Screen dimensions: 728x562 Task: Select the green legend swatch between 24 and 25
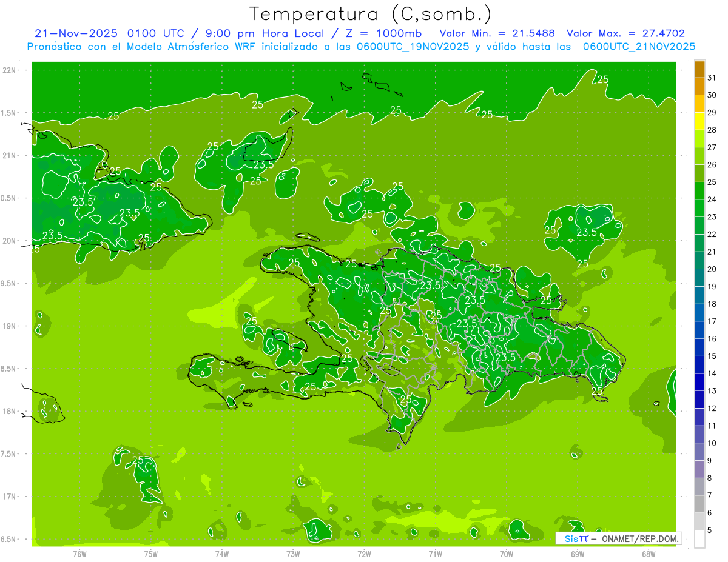(x=699, y=191)
